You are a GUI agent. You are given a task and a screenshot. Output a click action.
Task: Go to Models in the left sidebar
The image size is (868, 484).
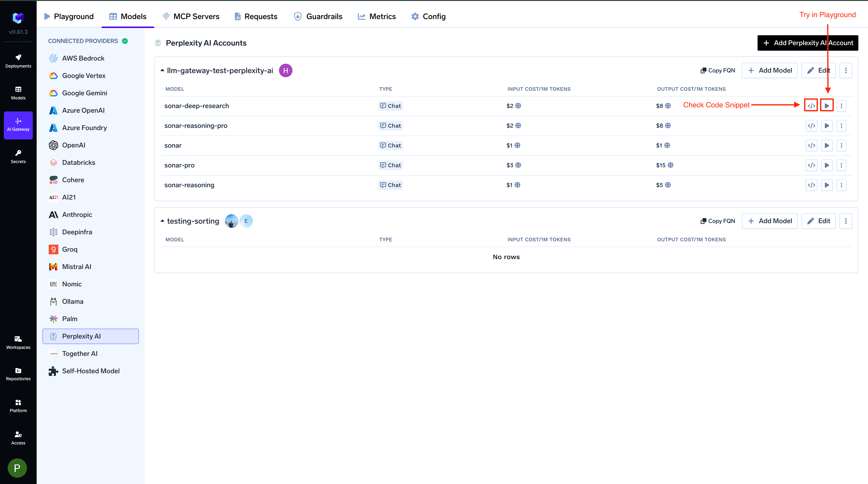[x=18, y=93]
